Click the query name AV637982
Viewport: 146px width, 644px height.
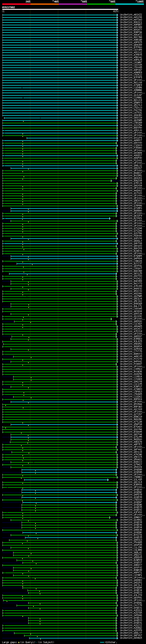(x=8, y=7)
